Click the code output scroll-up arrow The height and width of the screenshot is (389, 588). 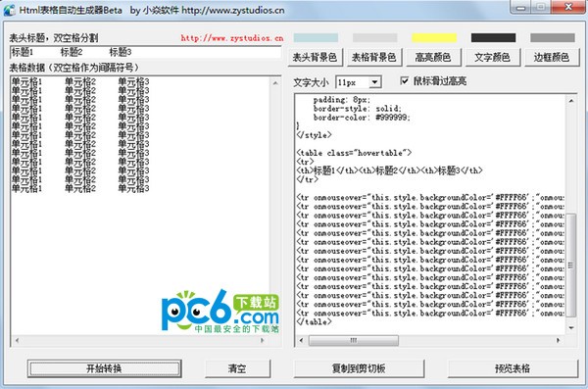[x=570, y=101]
